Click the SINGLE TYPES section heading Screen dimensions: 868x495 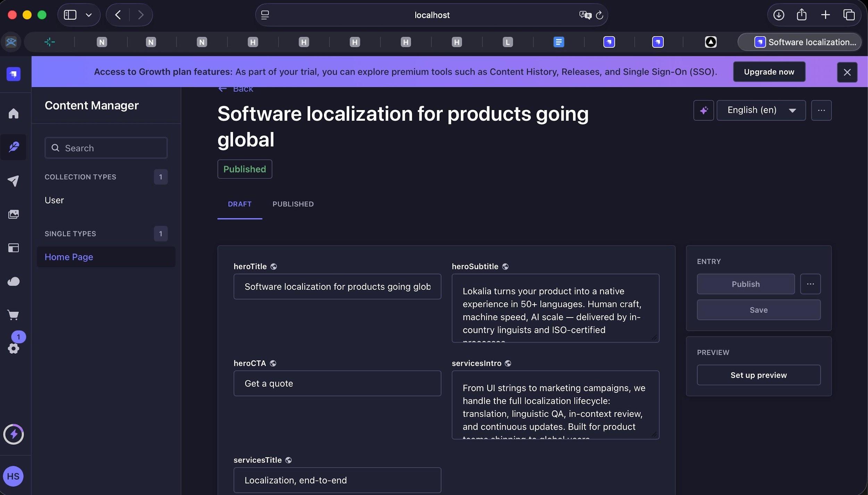(70, 234)
